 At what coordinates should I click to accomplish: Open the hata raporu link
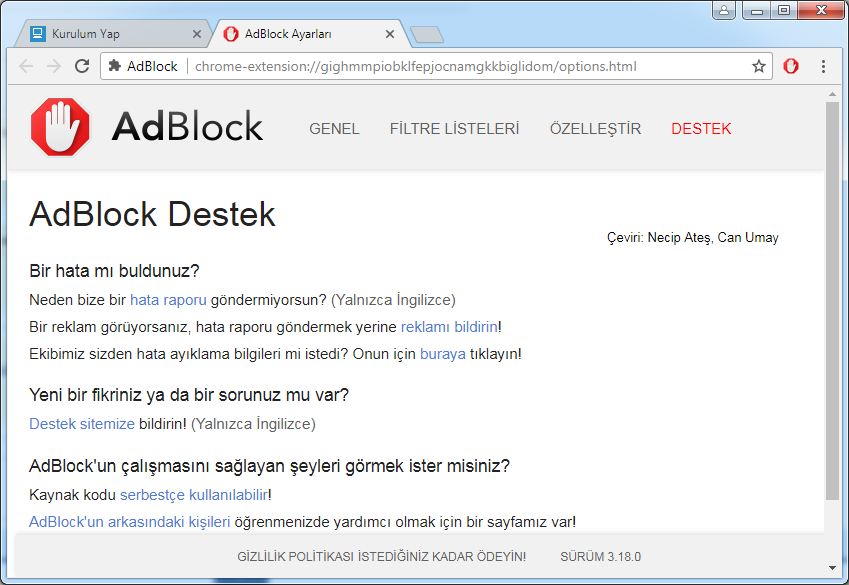click(x=168, y=300)
